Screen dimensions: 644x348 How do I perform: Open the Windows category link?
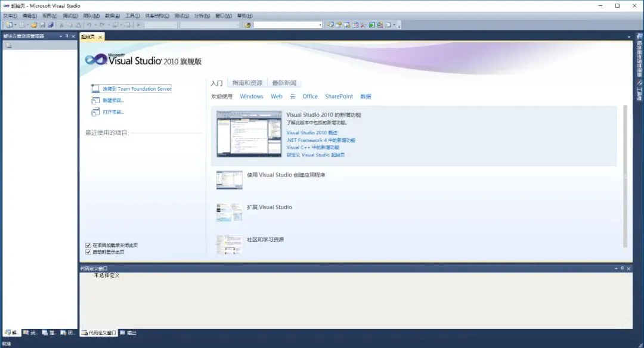(x=252, y=96)
